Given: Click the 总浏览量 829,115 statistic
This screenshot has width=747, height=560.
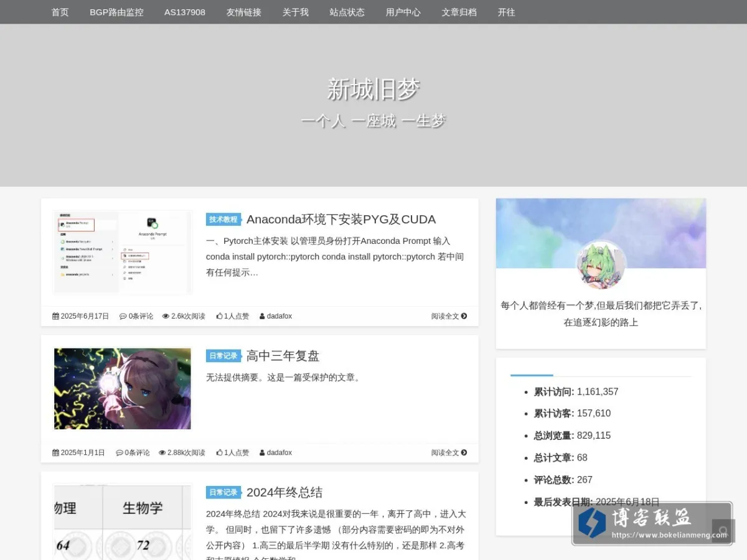Looking at the screenshot, I should coord(572,436).
